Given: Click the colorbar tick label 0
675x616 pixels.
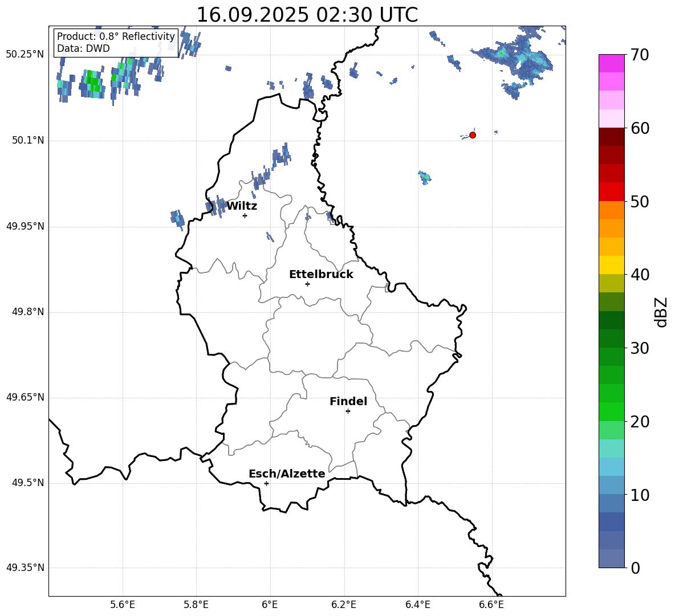Looking at the screenshot, I should point(635,568).
